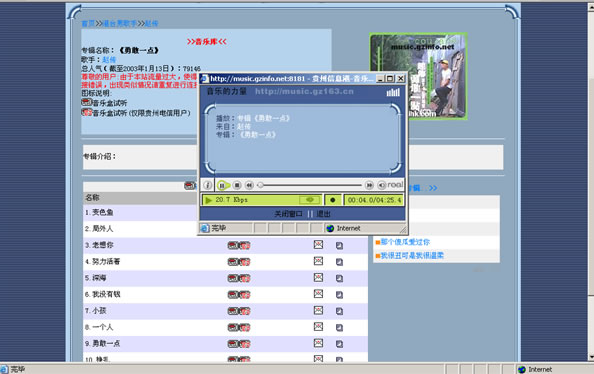
Task: Open the page icon in song row 6
Action: pyautogui.click(x=339, y=295)
